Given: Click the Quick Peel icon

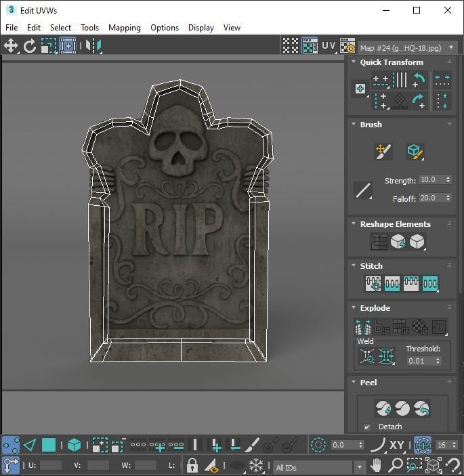Looking at the screenshot, I should click(383, 408).
